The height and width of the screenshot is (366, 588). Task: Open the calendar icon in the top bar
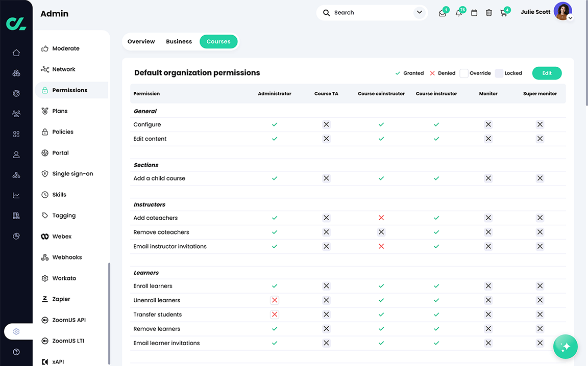tap(474, 13)
